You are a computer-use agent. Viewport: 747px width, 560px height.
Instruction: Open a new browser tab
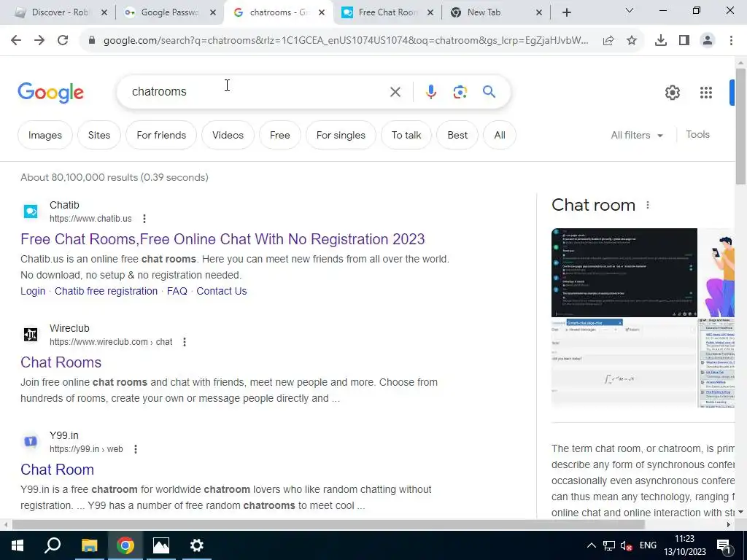click(x=566, y=13)
